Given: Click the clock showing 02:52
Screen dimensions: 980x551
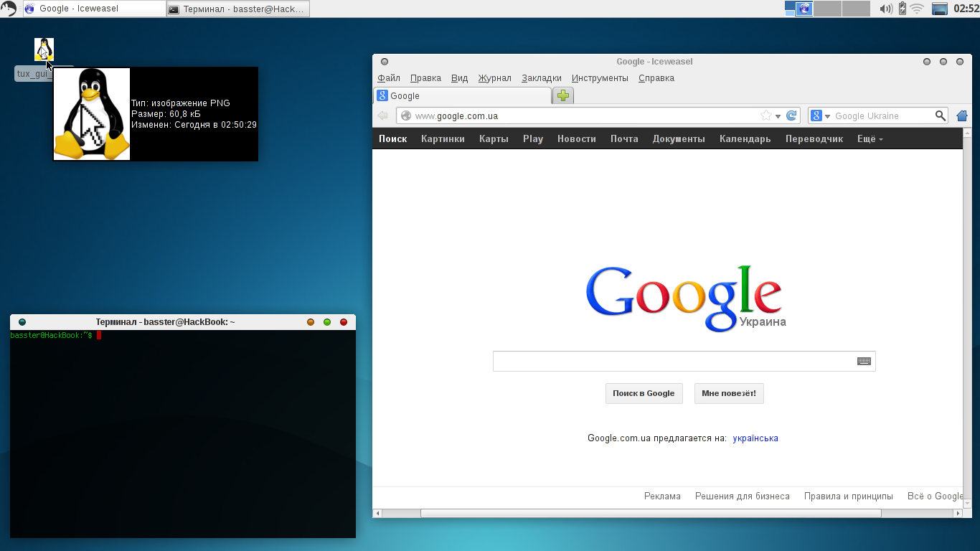Looking at the screenshot, I should 966,9.
